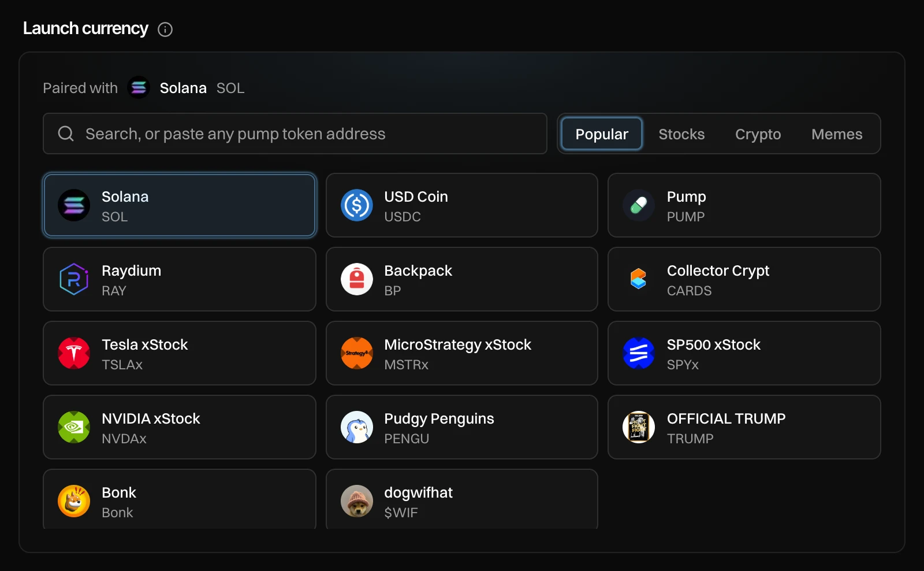The width and height of the screenshot is (924, 571).
Task: Click the dogwifhat dog avatar
Action: click(x=357, y=501)
